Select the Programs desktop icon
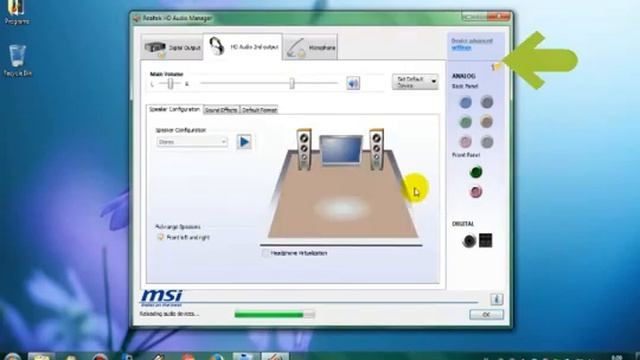Screen dimensions: 640x360 16,12
